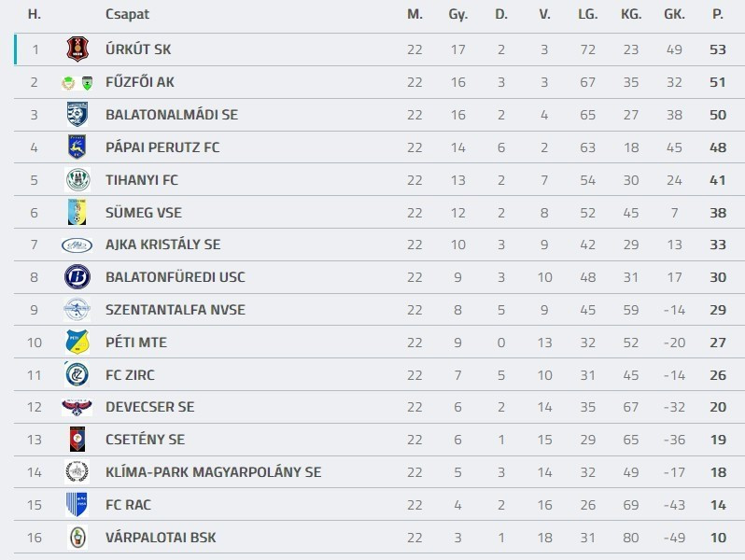The image size is (745, 560).
Task: Click the Várpalotai BSK club logo
Action: click(x=77, y=538)
